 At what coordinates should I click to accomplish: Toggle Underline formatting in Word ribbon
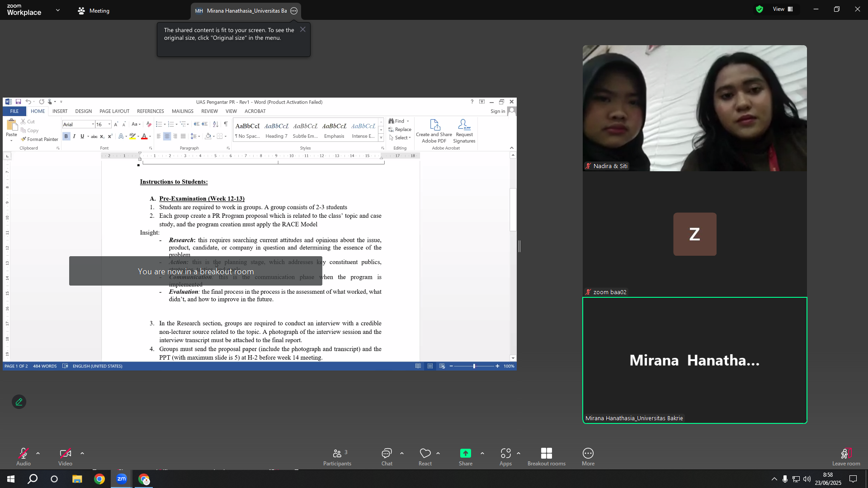82,136
